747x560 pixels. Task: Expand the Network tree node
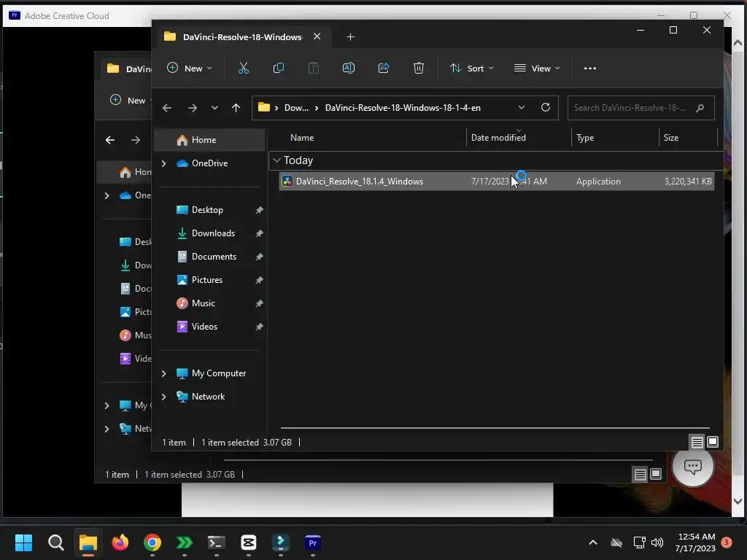pos(163,397)
